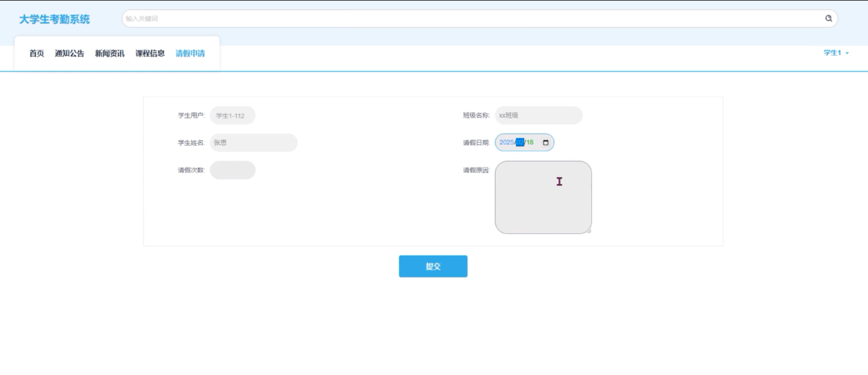Open the 新闻资讯 menu item
Viewport: 868px width, 375px height.
(x=109, y=53)
